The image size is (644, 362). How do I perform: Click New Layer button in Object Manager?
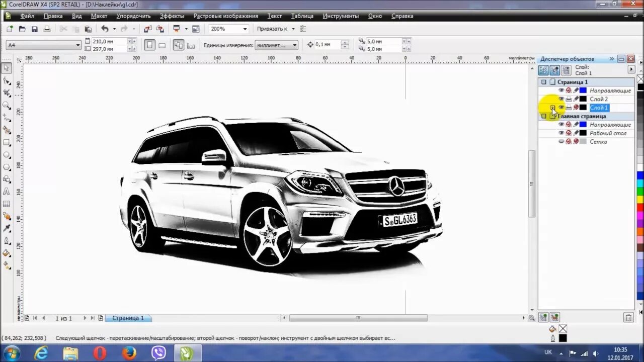click(x=543, y=317)
